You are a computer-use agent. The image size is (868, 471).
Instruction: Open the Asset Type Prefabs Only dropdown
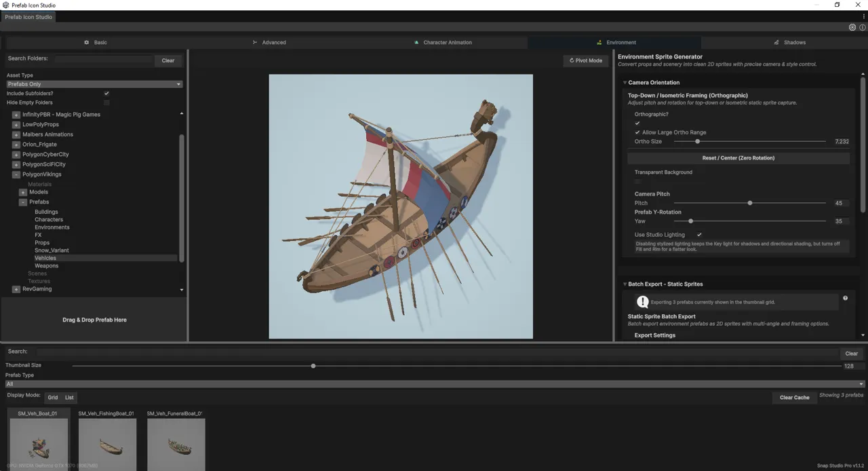pyautogui.click(x=94, y=84)
